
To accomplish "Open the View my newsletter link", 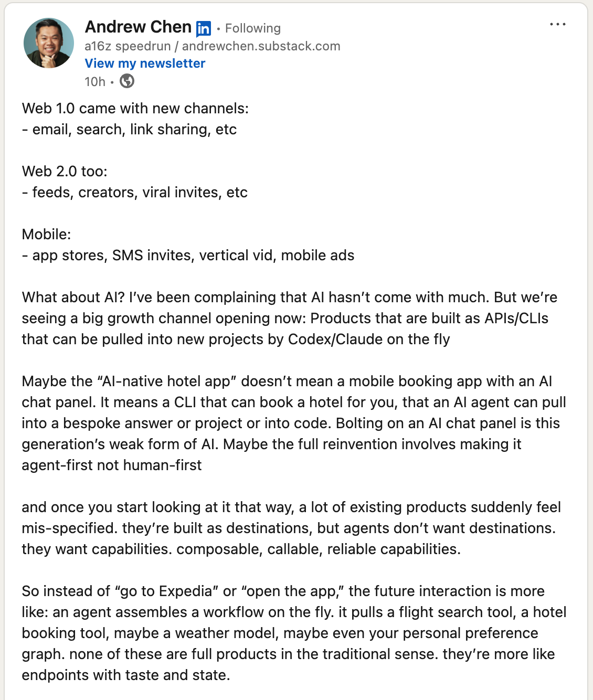I will [x=145, y=63].
